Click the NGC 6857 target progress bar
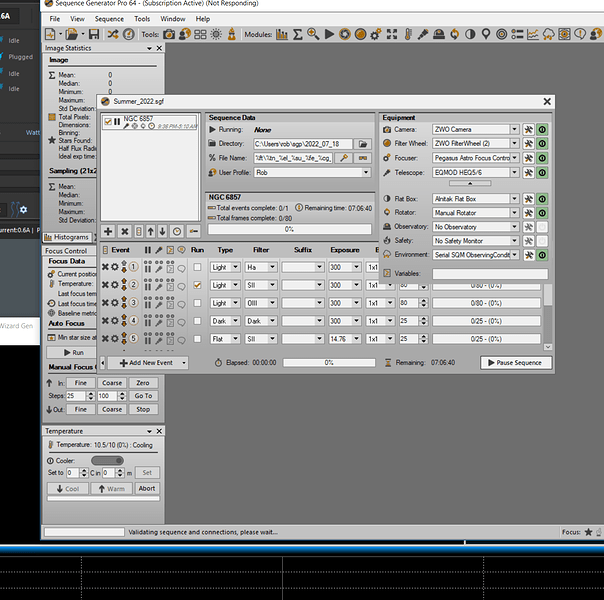 coord(290,229)
